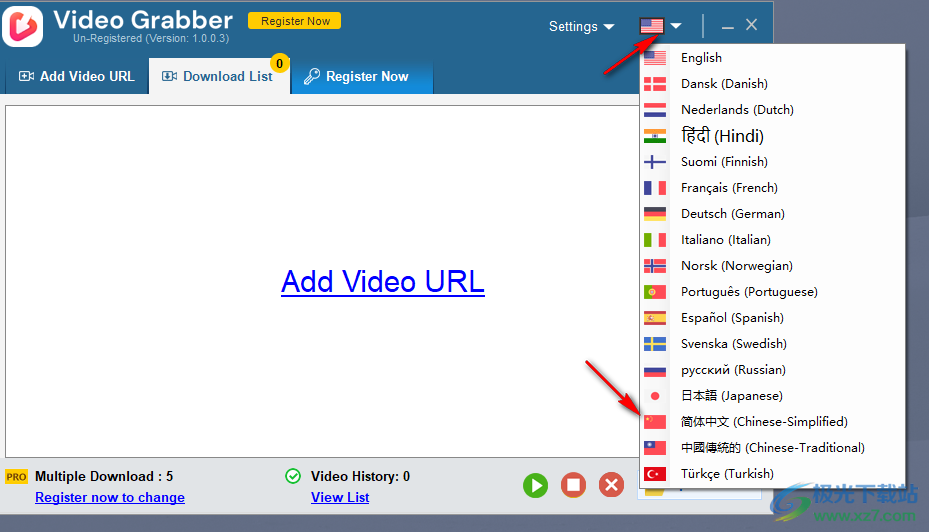Click the Video Grabber app logo
Viewport: 929px width, 532px height.
[23, 26]
